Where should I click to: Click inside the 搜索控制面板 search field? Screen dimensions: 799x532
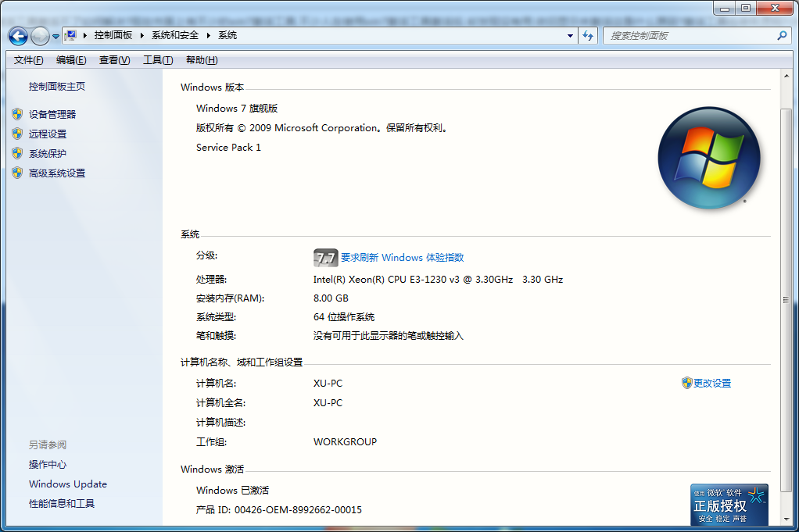(x=688, y=35)
